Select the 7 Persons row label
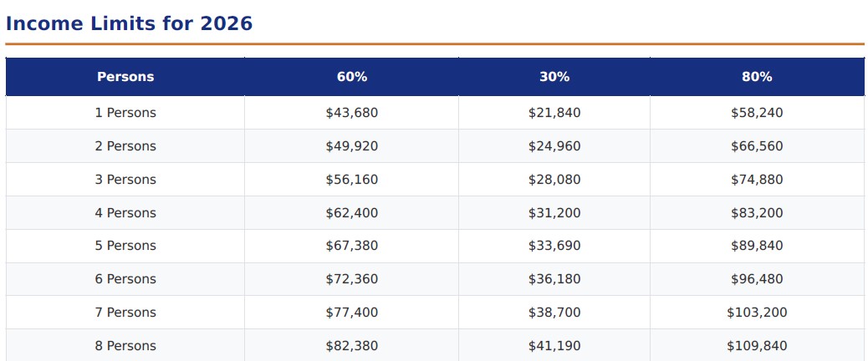 (125, 313)
